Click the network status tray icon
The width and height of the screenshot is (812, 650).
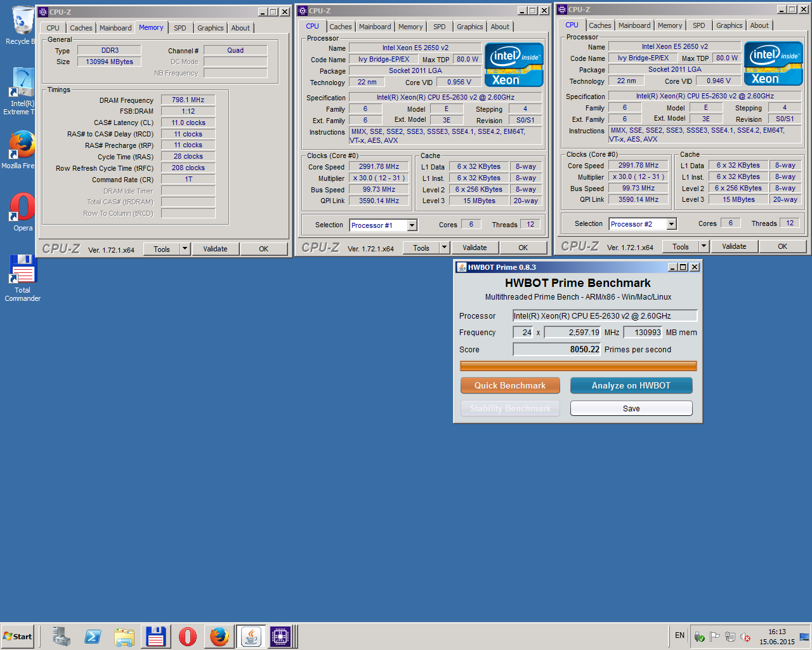(730, 637)
